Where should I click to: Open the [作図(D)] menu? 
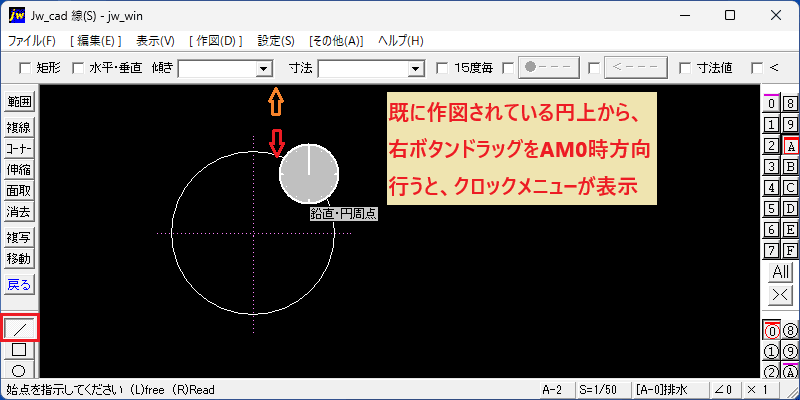click(x=216, y=41)
